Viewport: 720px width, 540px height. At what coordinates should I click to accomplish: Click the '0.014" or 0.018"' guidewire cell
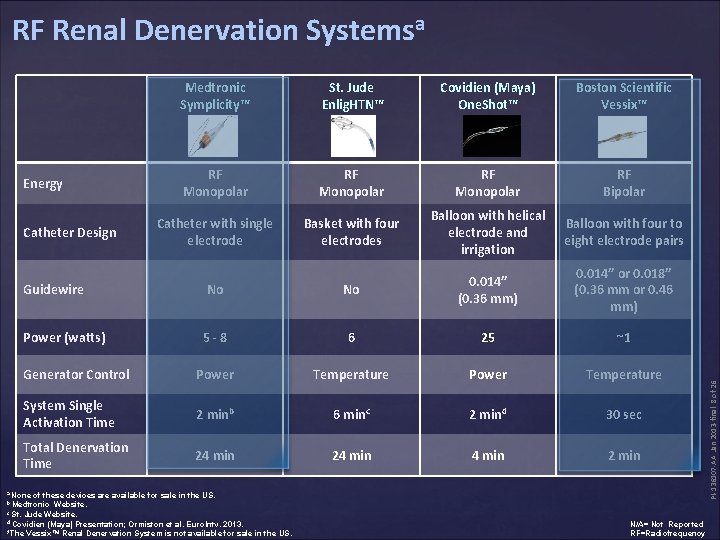coord(624,290)
